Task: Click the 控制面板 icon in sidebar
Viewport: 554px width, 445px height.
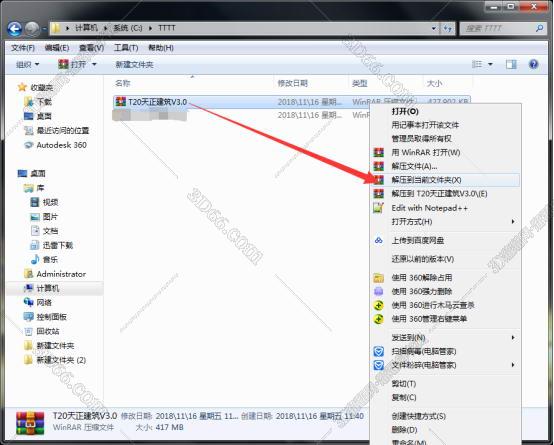Action: pos(29,317)
